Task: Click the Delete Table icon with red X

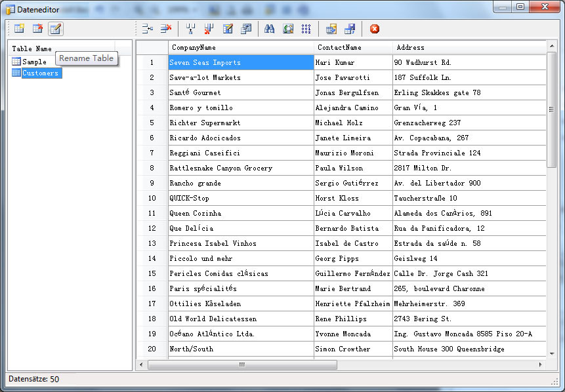Action: coord(37,28)
